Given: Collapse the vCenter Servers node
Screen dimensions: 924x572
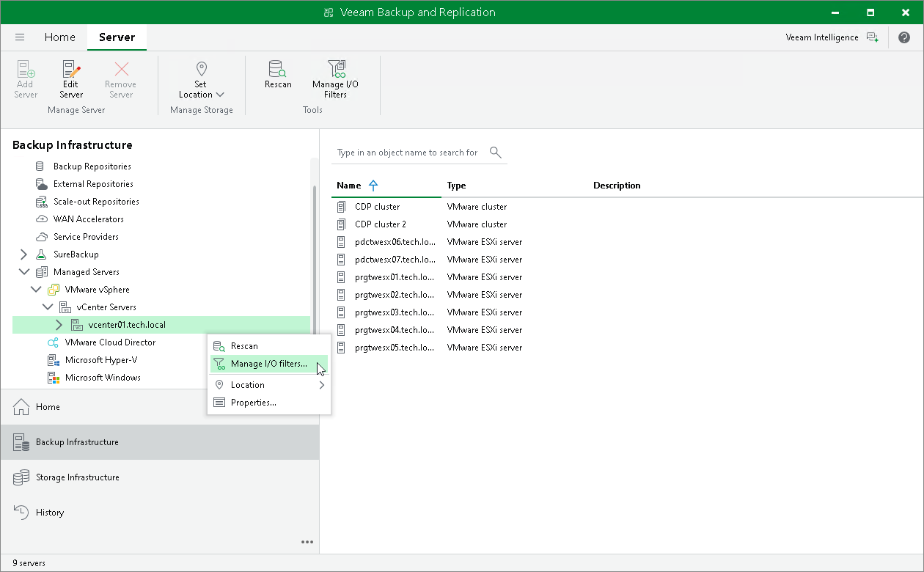Looking at the screenshot, I should click(47, 307).
